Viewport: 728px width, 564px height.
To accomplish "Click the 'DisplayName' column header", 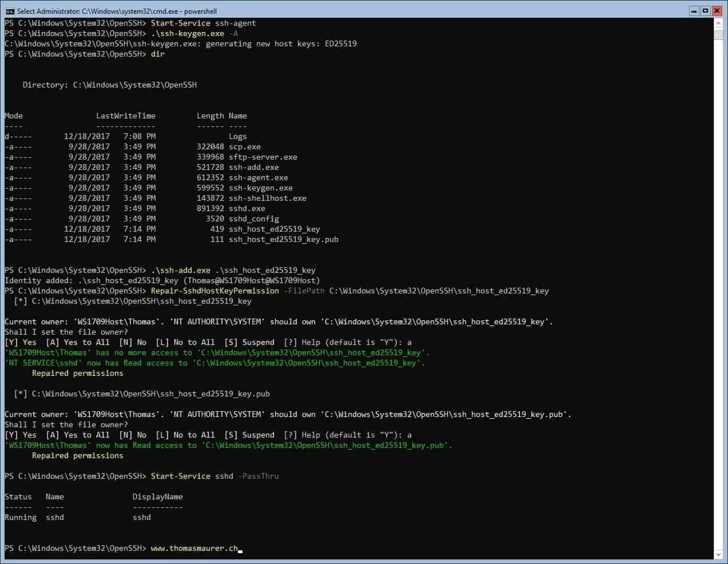I will coord(158,497).
